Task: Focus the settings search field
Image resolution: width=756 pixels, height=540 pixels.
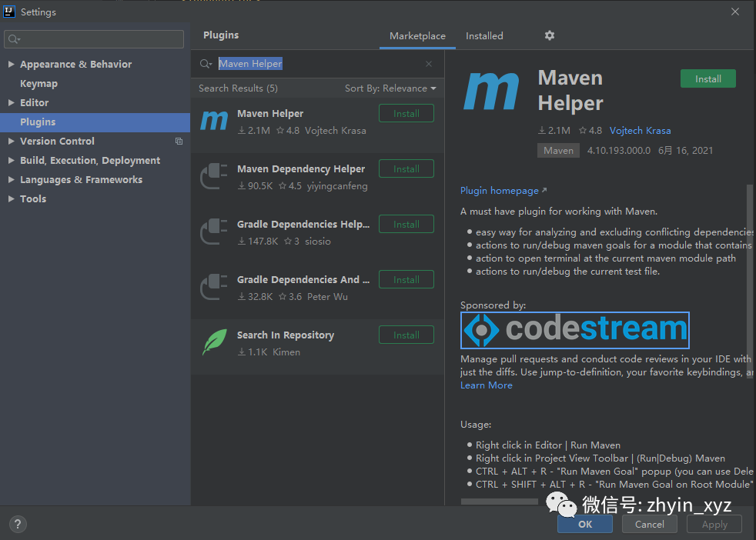Action: click(x=94, y=39)
